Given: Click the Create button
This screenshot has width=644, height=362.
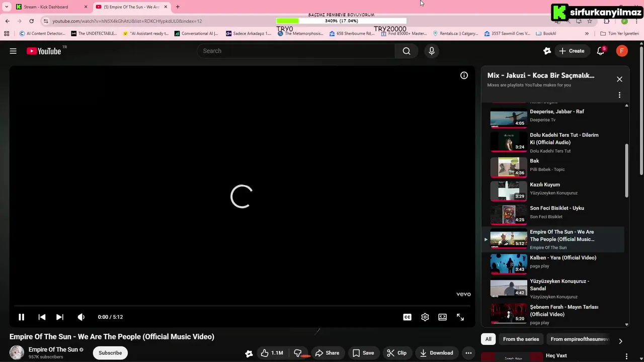Looking at the screenshot, I should click(x=572, y=51).
